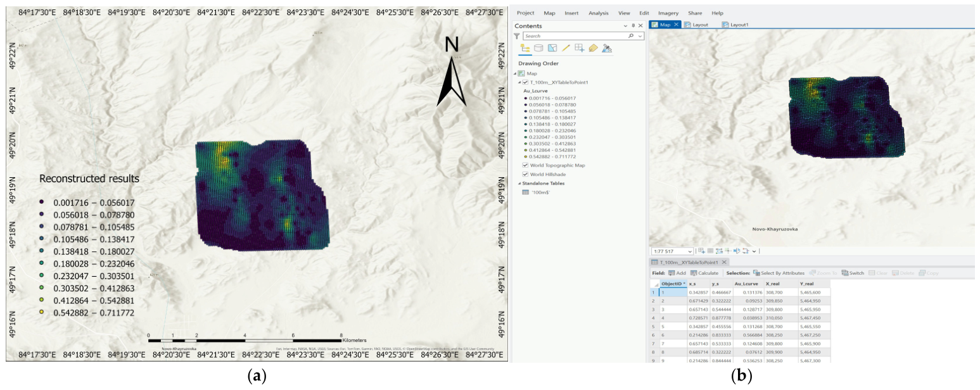The height and width of the screenshot is (390, 980).
Task: Click the List By Editing pencil icon
Action: [x=566, y=48]
